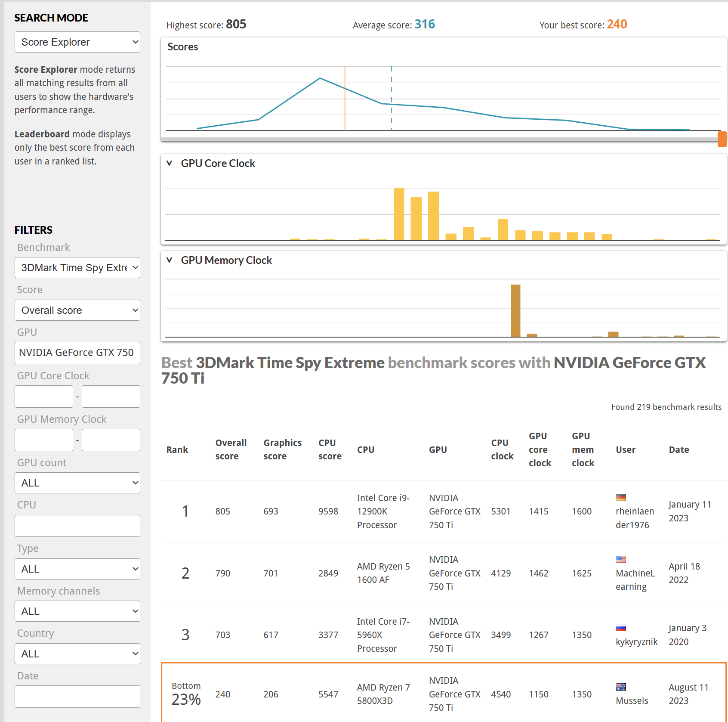The image size is (728, 722).
Task: Click the US flag icon for MachineLearning
Action: (621, 559)
